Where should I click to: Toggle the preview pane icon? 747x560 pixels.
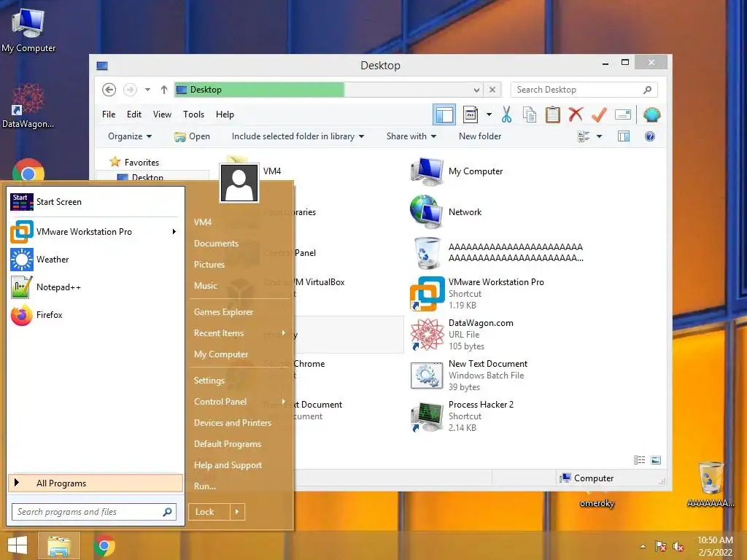[624, 136]
